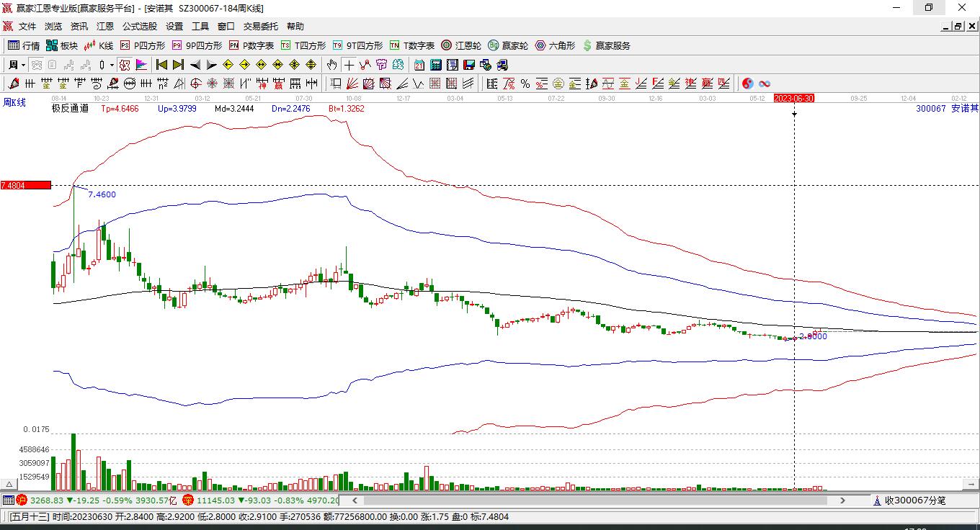The image size is (980, 530).
Task: Click the 沪 Shanghai index badge
Action: point(22,500)
